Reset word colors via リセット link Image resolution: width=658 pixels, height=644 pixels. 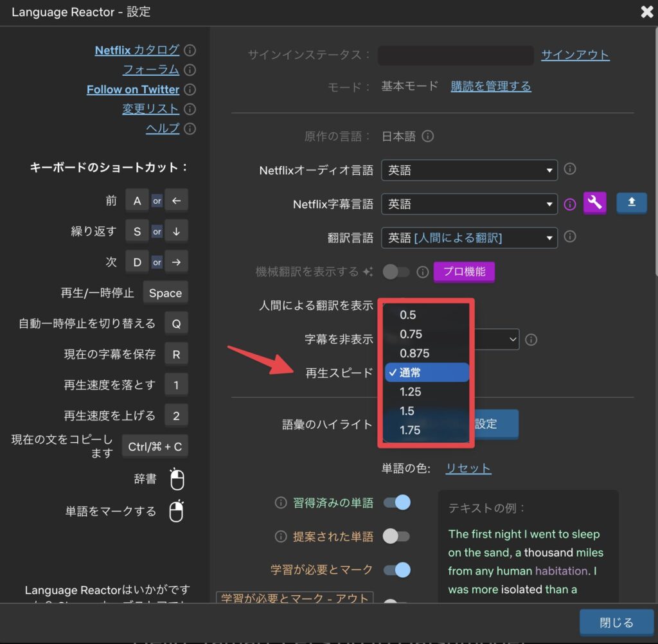(x=468, y=469)
